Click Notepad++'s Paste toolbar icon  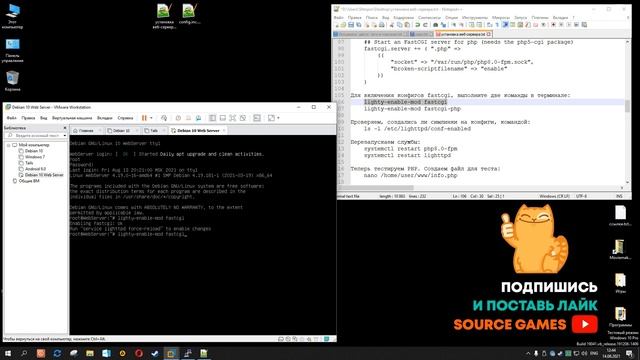click(407, 25)
